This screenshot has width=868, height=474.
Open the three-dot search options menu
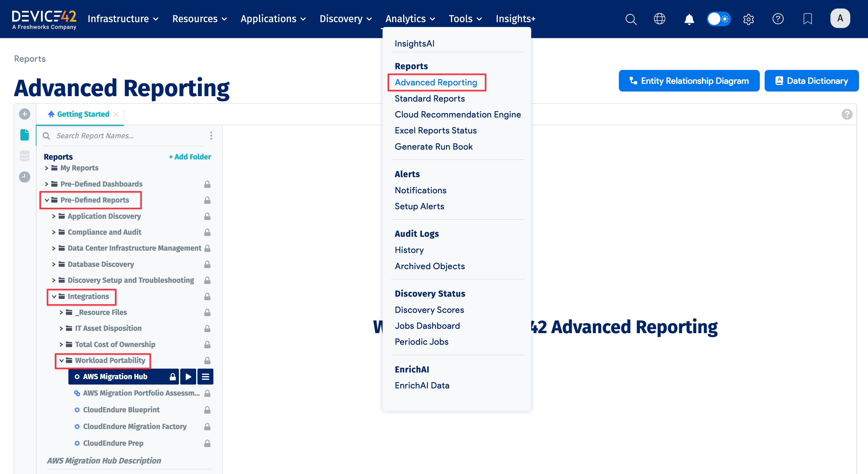211,135
